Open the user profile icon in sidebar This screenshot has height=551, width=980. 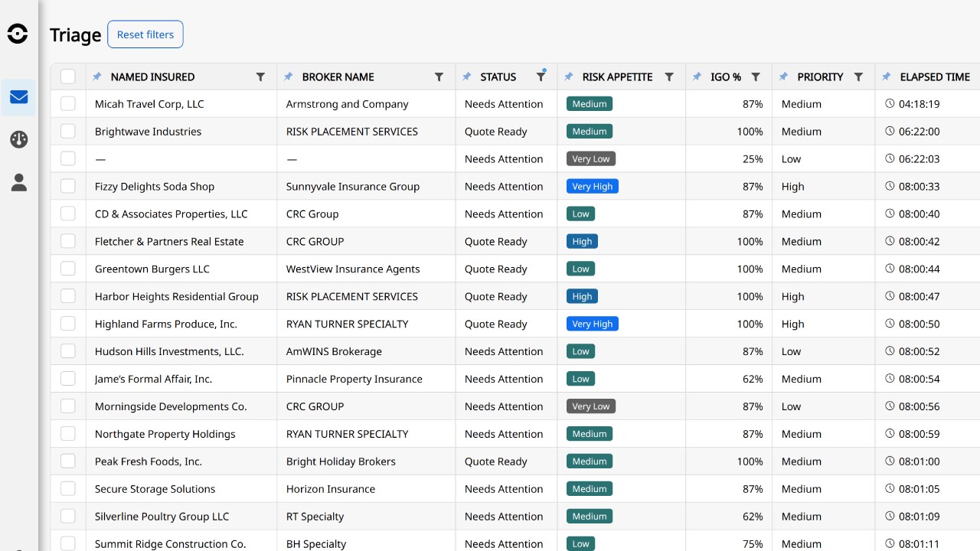point(18,182)
